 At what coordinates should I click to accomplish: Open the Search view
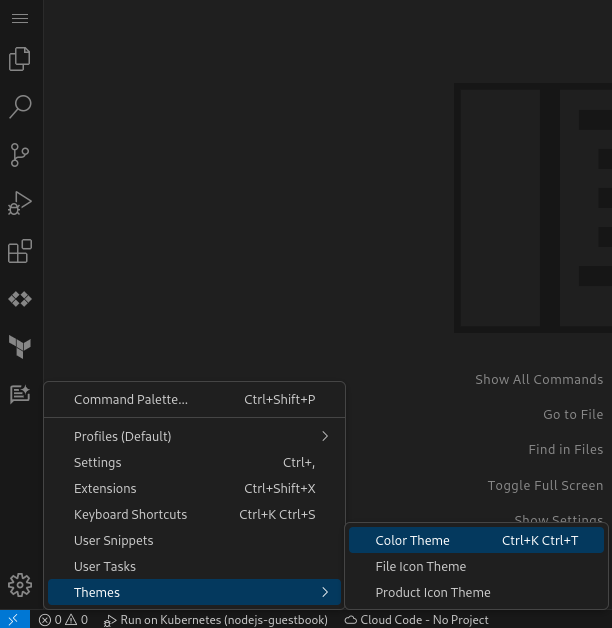[20, 106]
